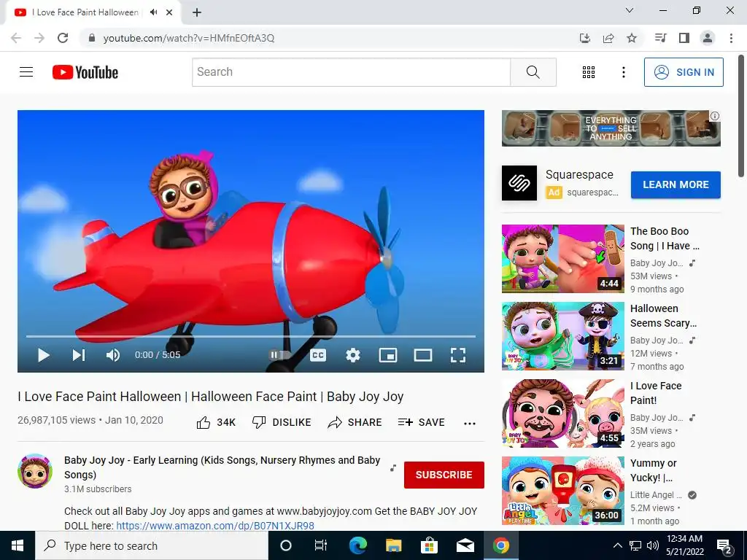Switch to theater mode

click(x=423, y=355)
